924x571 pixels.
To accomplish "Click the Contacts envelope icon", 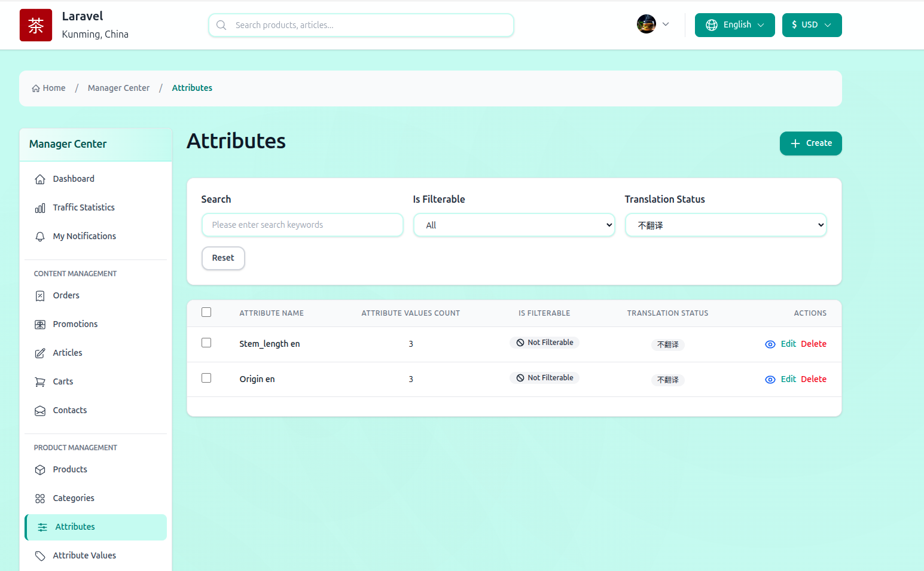I will (40, 411).
